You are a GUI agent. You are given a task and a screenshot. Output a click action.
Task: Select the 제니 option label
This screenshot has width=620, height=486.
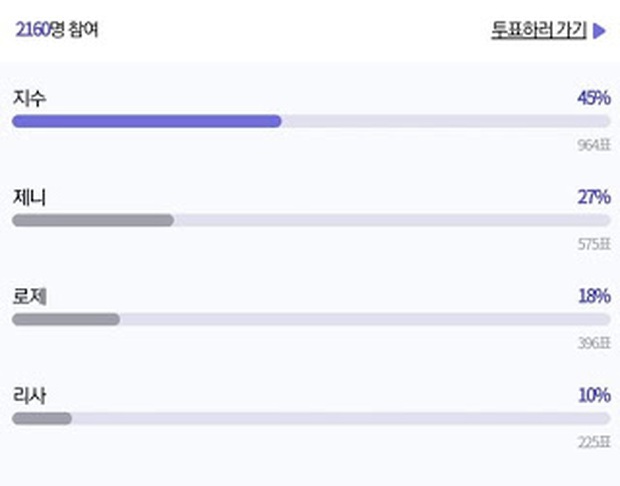(x=29, y=197)
